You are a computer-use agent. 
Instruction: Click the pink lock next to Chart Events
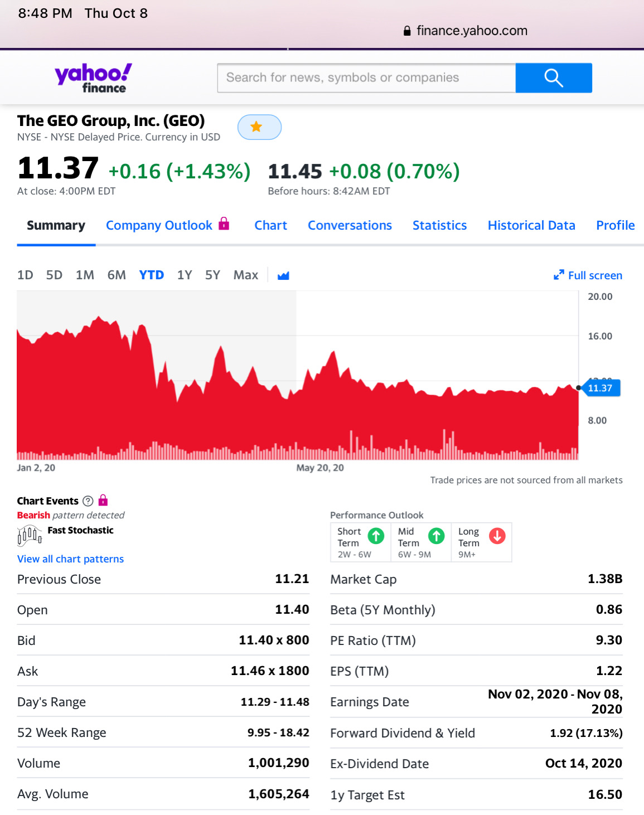(x=103, y=500)
